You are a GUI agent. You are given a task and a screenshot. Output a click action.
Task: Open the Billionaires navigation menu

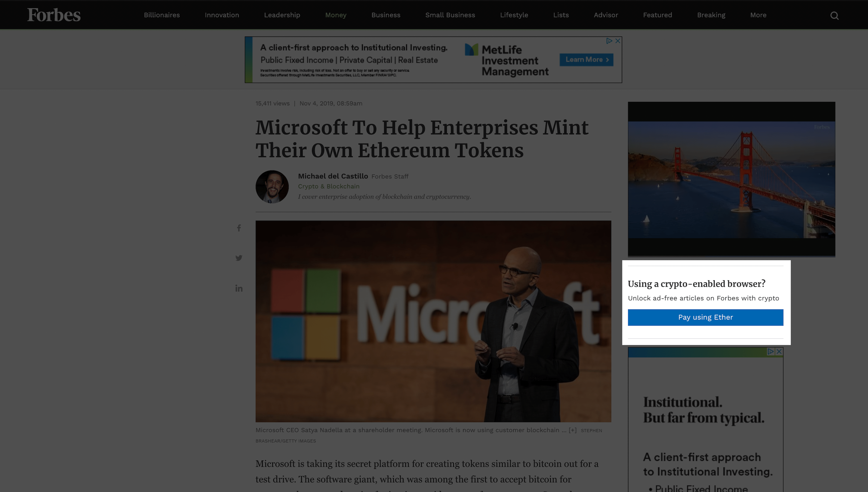162,14
